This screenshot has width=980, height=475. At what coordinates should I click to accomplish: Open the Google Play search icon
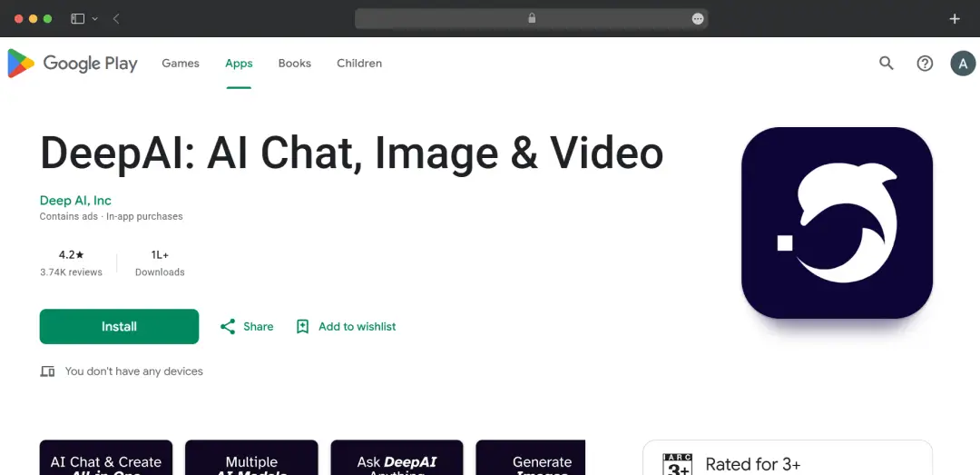click(x=887, y=64)
